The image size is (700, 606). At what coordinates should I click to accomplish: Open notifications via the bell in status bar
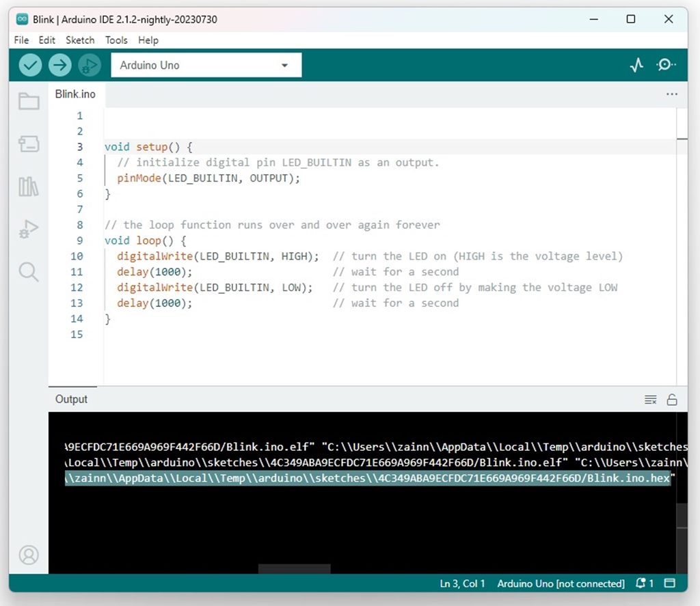(x=640, y=583)
